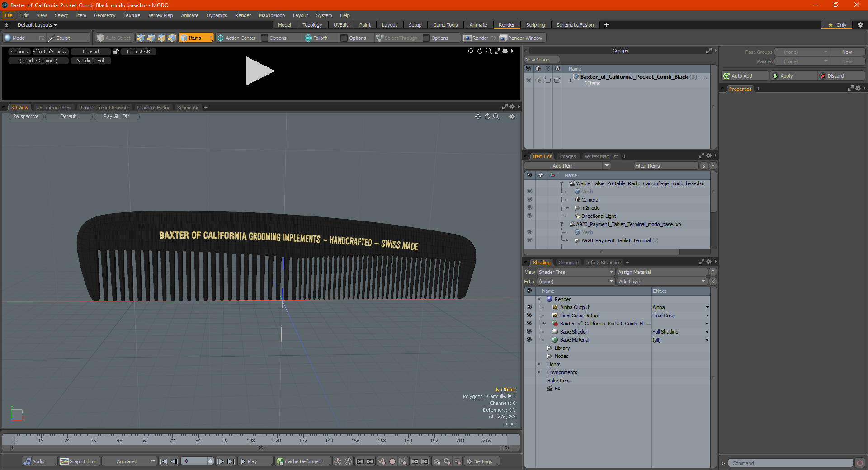This screenshot has width=868, height=470.
Task: Open the Geometry menu
Action: pos(105,15)
